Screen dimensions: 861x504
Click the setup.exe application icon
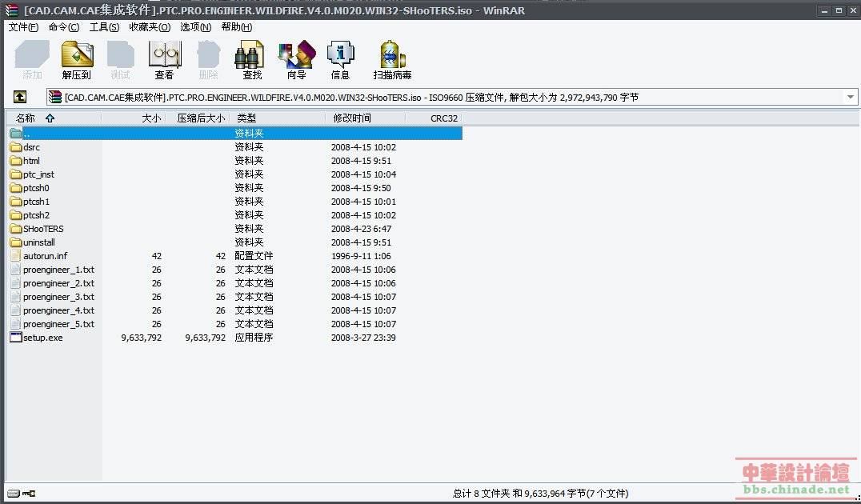16,338
